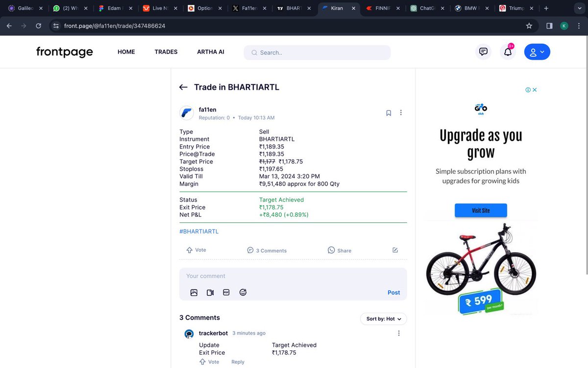Open the Sort by: Hot dropdown
The image size is (588, 368).
click(384, 319)
